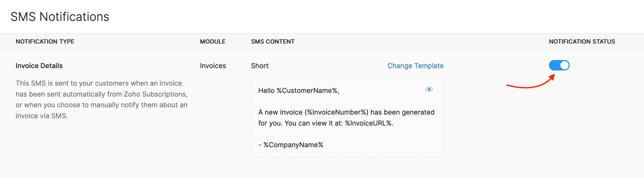Click the Short template label

tap(259, 66)
